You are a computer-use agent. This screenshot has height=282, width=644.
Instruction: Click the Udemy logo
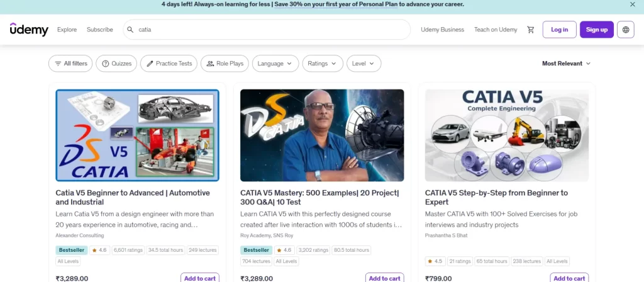(x=29, y=30)
